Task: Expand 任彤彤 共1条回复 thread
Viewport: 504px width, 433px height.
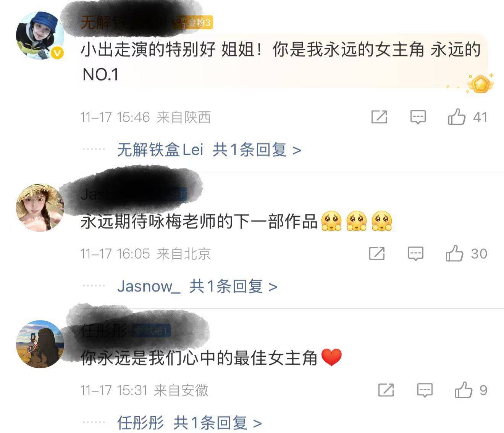Action: click(x=189, y=423)
